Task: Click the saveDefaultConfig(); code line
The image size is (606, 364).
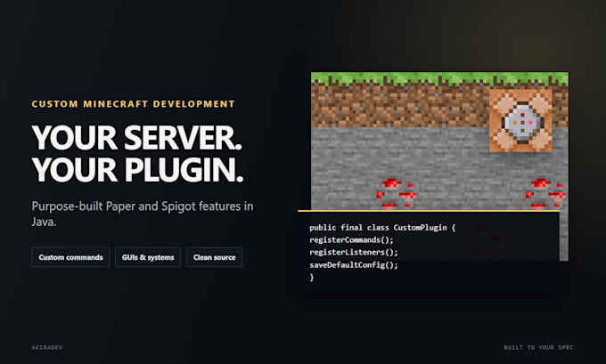Action: (x=354, y=265)
